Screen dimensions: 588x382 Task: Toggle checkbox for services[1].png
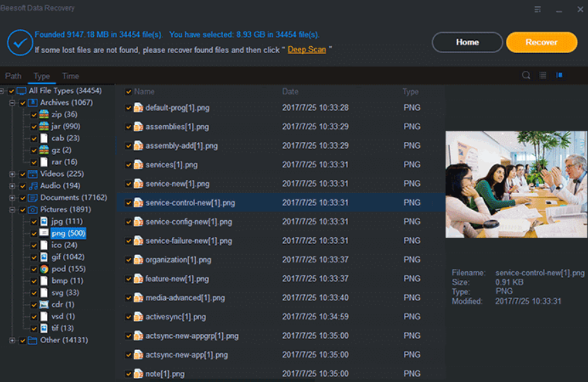(128, 165)
